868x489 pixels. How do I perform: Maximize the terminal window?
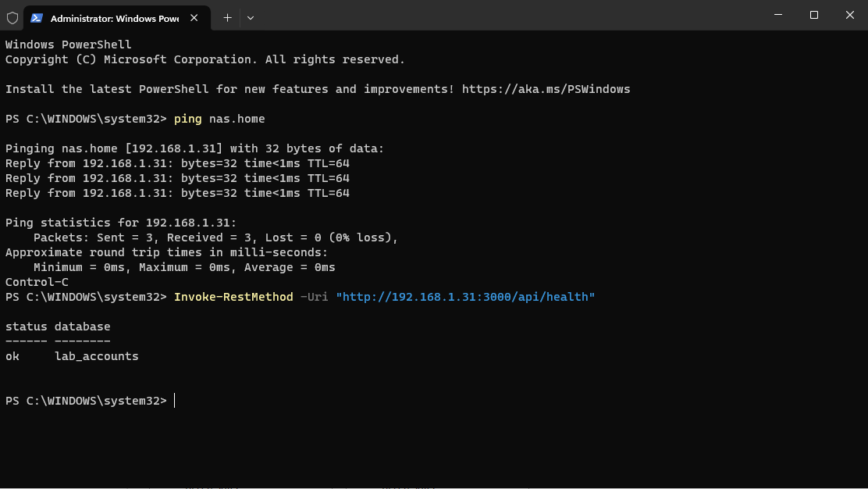[813, 15]
